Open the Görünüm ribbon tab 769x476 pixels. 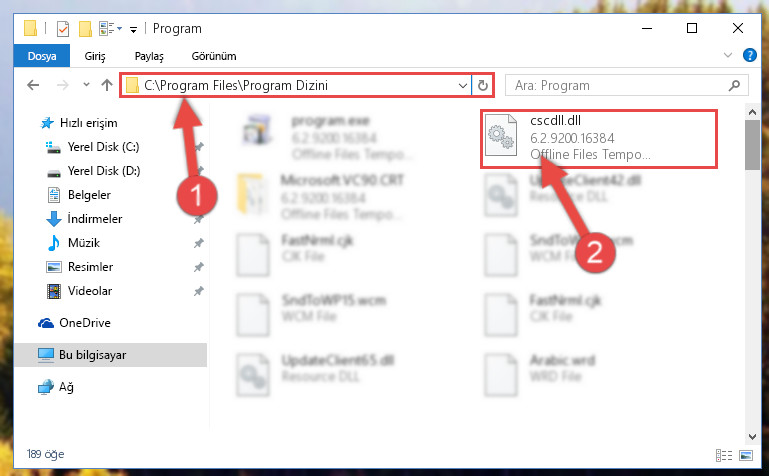(214, 56)
